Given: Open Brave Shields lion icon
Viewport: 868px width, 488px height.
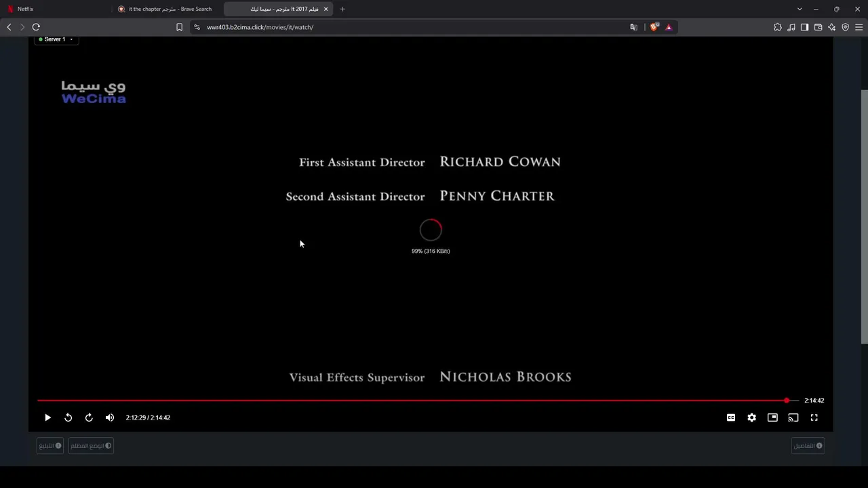Looking at the screenshot, I should pos(654,27).
